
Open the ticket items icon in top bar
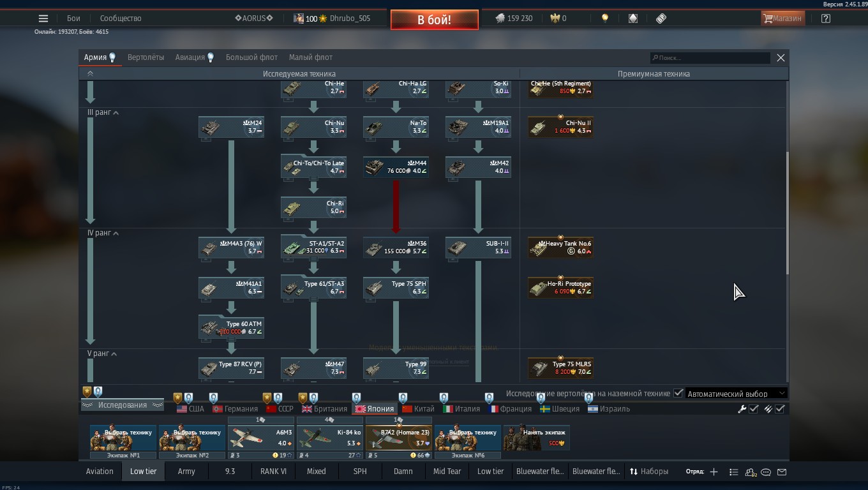(661, 19)
